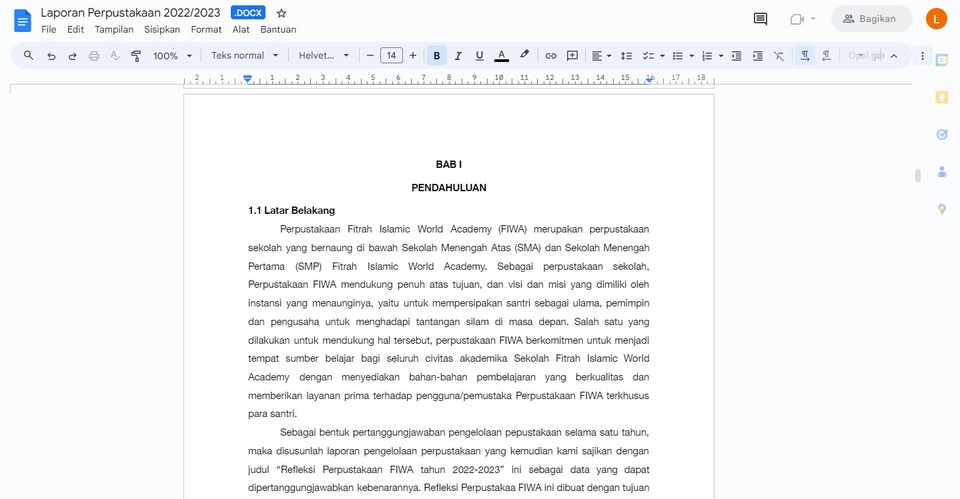The height and width of the screenshot is (499, 960).
Task: Insert a numbered list
Action: tap(707, 56)
